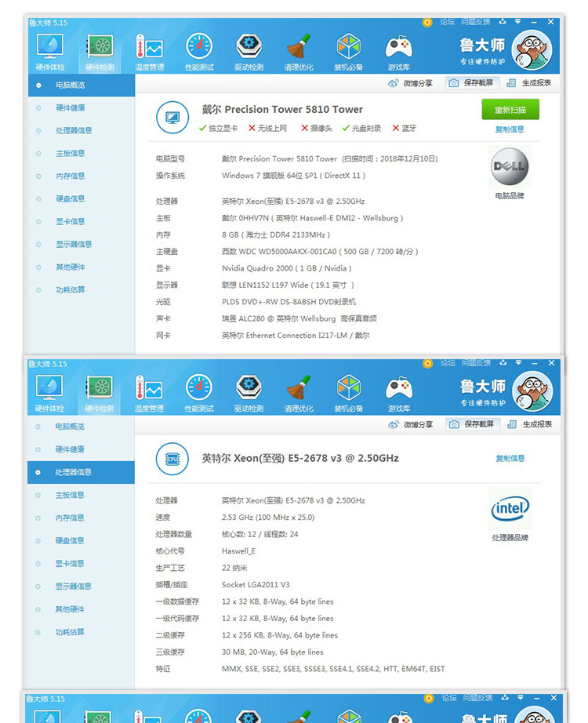Click 微博分享 in Dell overview window
This screenshot has height=723, width=588.
tap(411, 83)
